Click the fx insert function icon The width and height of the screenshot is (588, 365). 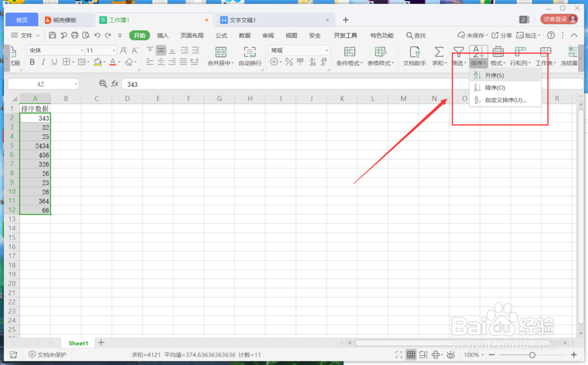coord(115,84)
